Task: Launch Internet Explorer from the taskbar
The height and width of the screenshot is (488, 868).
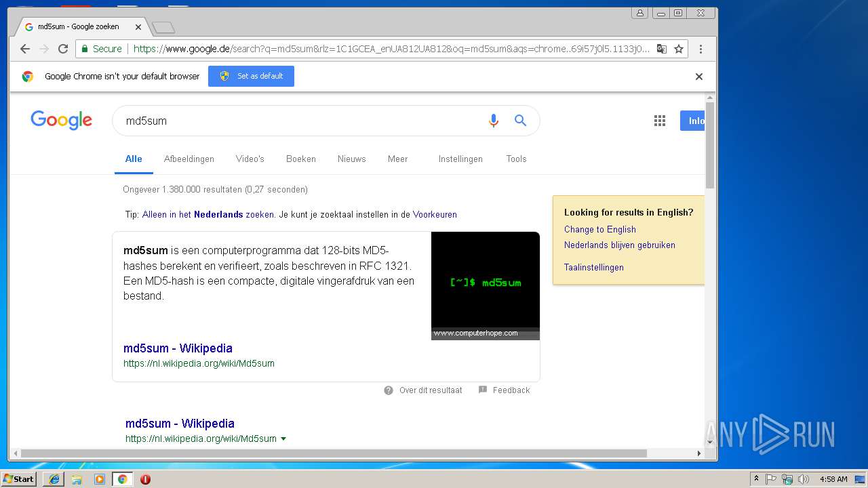Action: point(54,479)
